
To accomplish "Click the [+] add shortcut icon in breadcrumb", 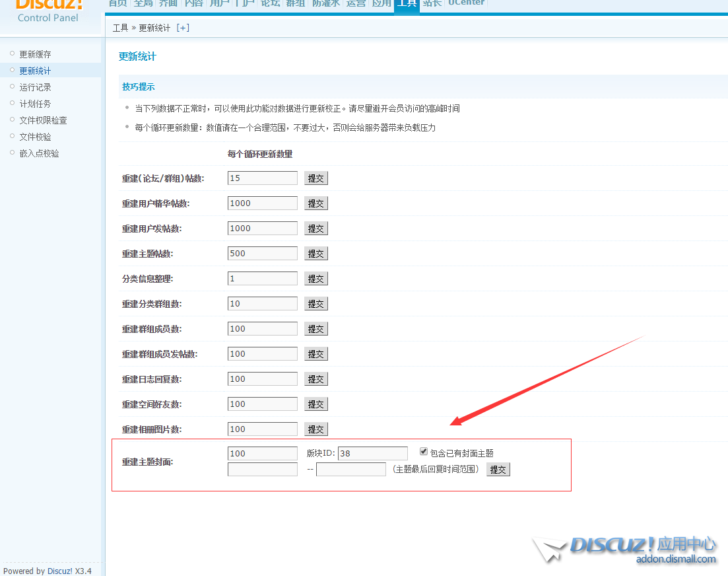I will [x=183, y=28].
